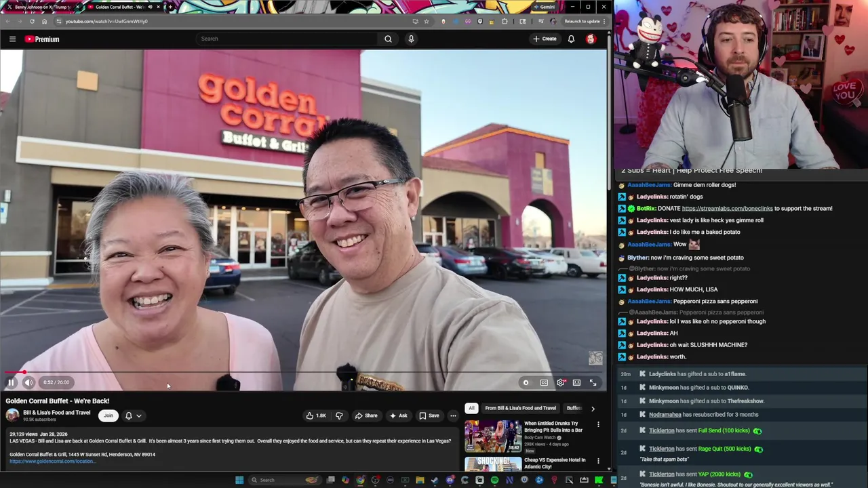Toggle autoplay switch in player controls
The image size is (868, 488).
(526, 382)
